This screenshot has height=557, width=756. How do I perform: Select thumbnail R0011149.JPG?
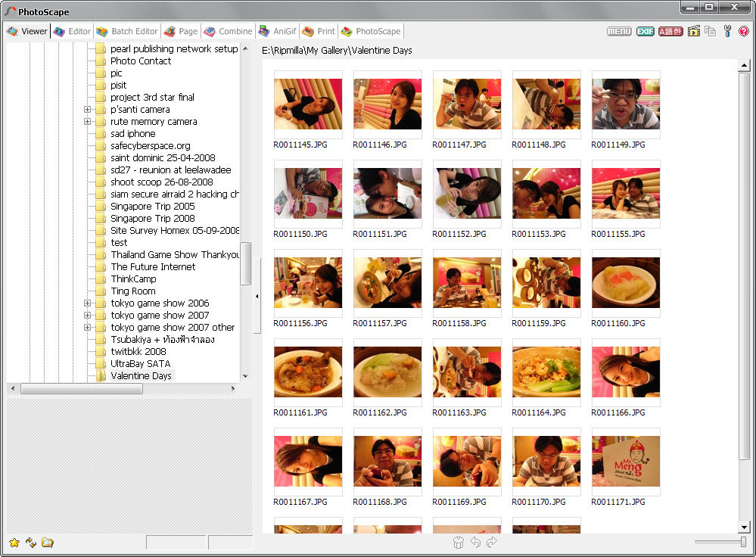pyautogui.click(x=626, y=104)
